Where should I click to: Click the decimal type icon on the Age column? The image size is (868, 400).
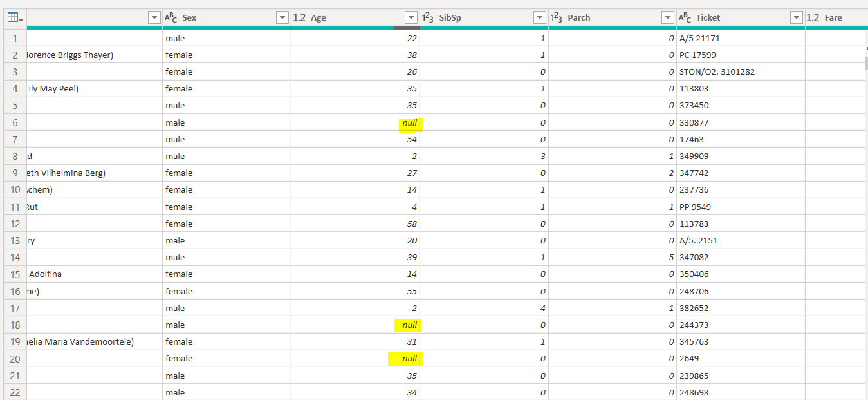[300, 17]
